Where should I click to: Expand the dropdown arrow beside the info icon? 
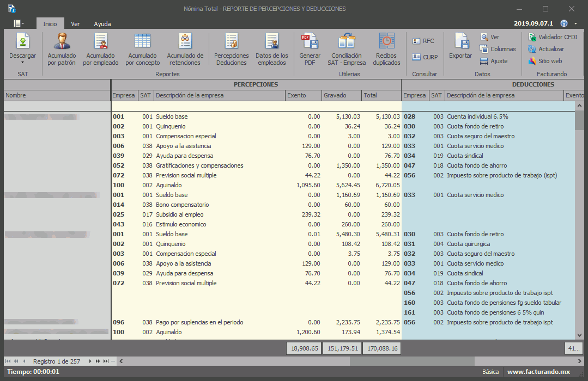click(576, 24)
